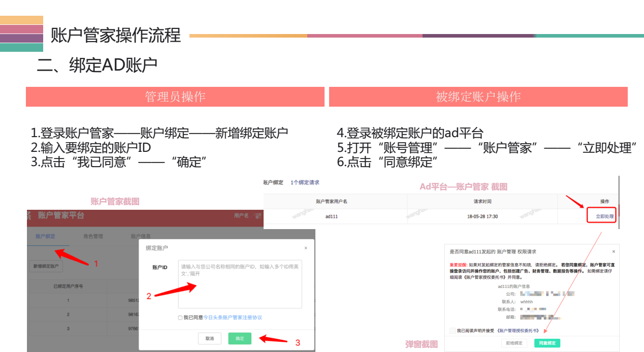Screen dimensions: 644x352
Task: Close the 绑定账户 dialog with × icon
Action: click(306, 247)
